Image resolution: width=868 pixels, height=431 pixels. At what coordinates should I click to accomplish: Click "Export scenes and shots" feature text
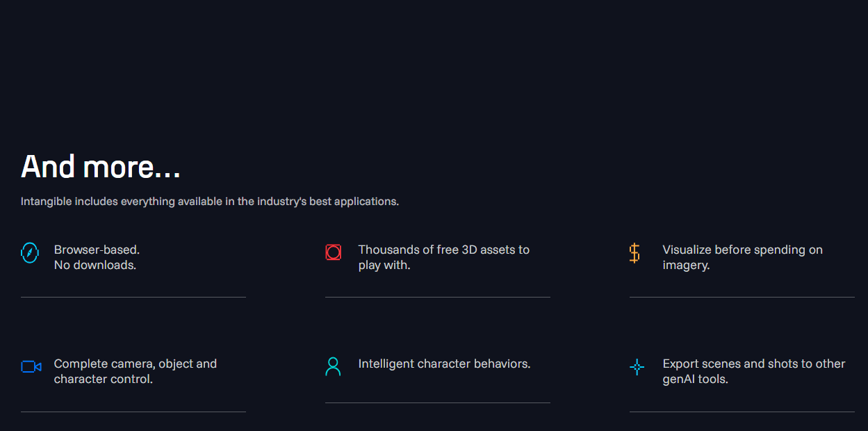pyautogui.click(x=753, y=371)
